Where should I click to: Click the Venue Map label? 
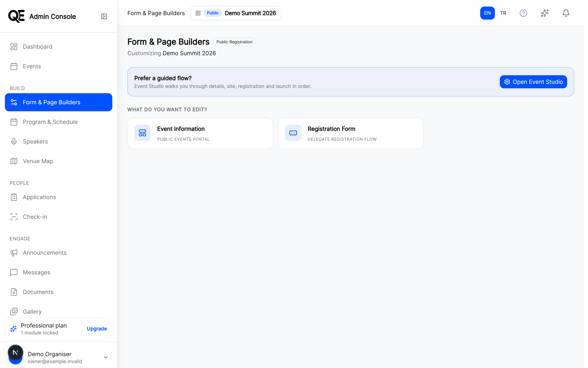tap(38, 161)
